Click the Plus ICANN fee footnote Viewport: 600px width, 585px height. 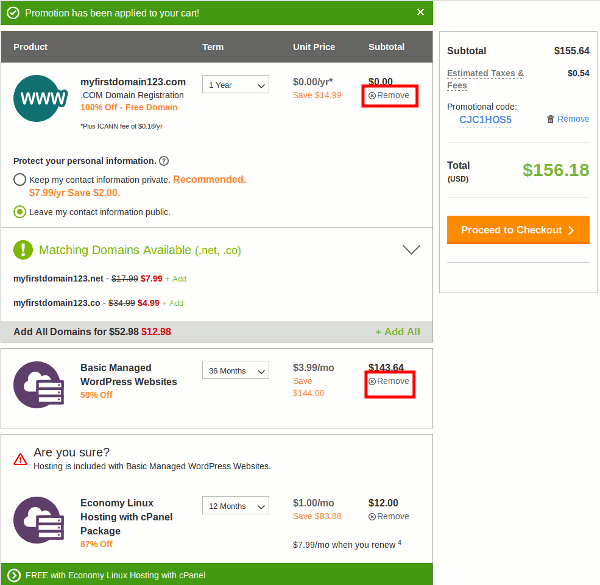click(x=121, y=127)
